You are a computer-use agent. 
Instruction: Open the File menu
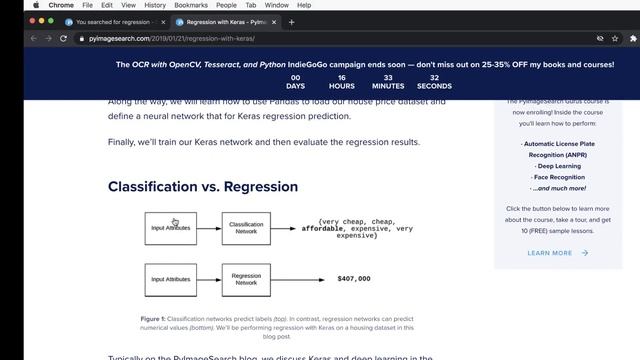coord(87,5)
